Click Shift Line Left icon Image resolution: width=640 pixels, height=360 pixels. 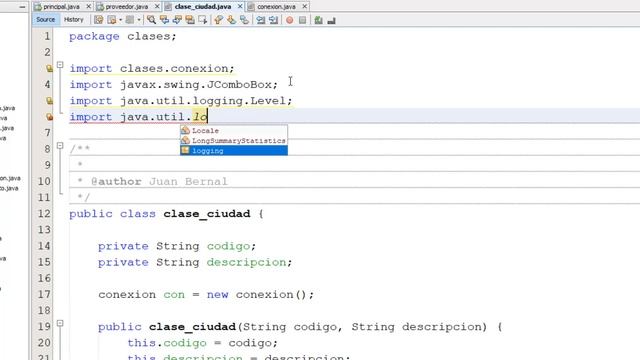click(260, 20)
